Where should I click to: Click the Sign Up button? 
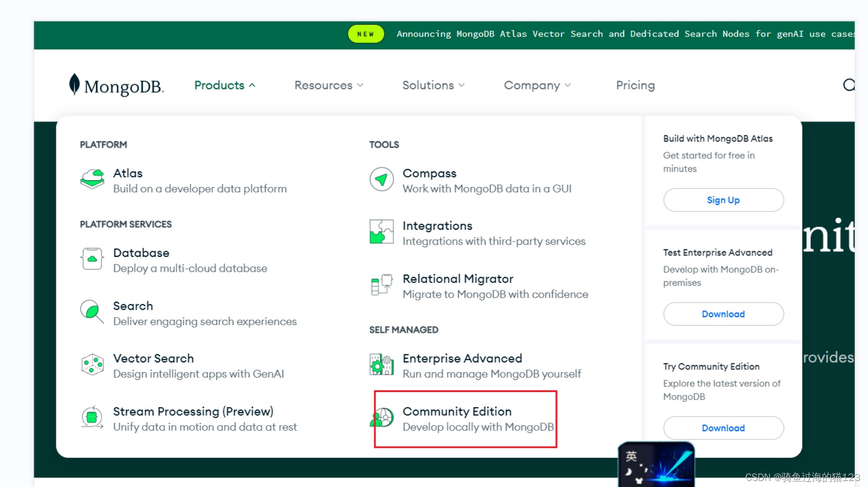click(723, 200)
